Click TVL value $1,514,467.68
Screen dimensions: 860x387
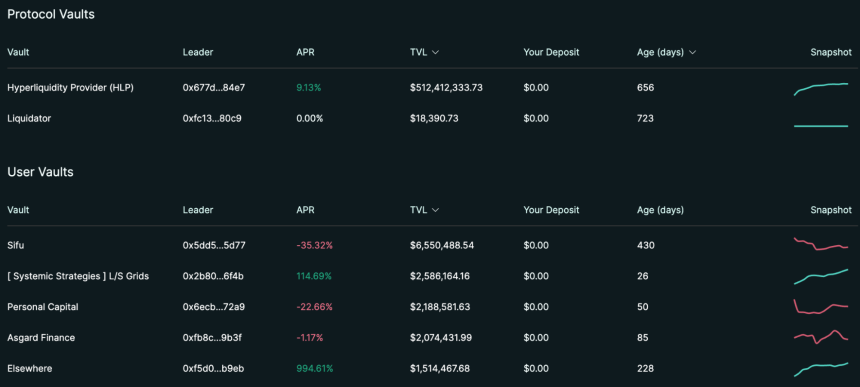(x=440, y=368)
